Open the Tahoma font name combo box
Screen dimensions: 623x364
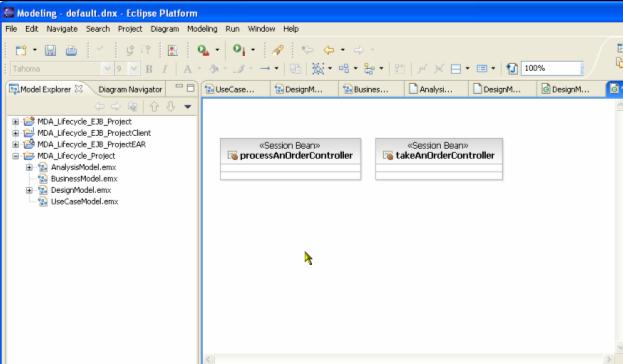pos(61,69)
